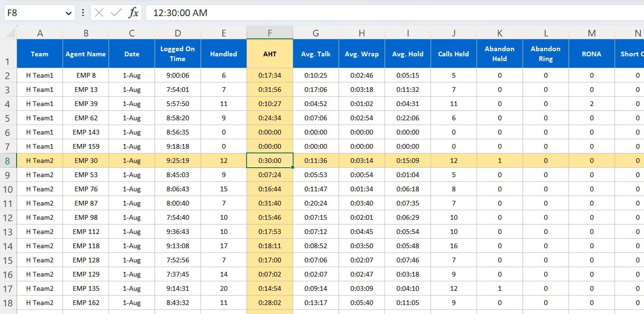Click the Abandon Held header cell
644x314 pixels.
pyautogui.click(x=499, y=54)
